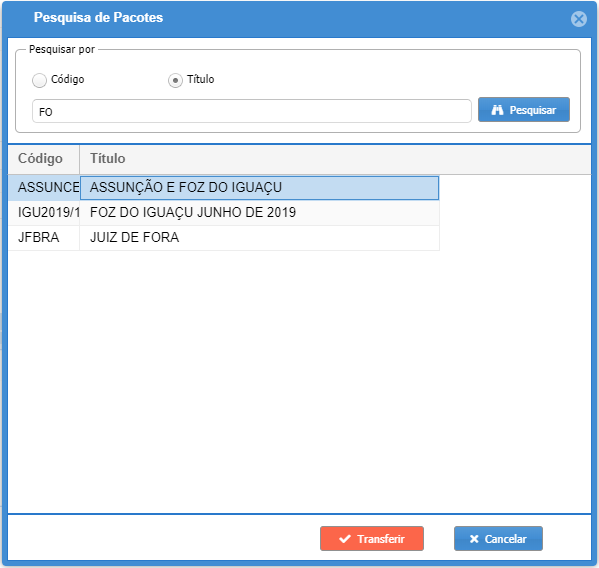599x568 pixels.
Task: Click the Cancelar button label
Action: pos(505,539)
